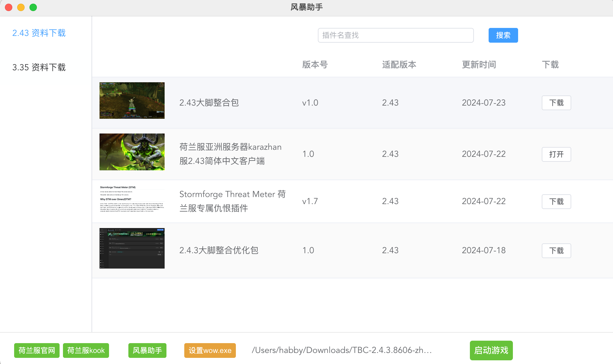
Task: Launch the game with 启动游戏
Action: 491,350
